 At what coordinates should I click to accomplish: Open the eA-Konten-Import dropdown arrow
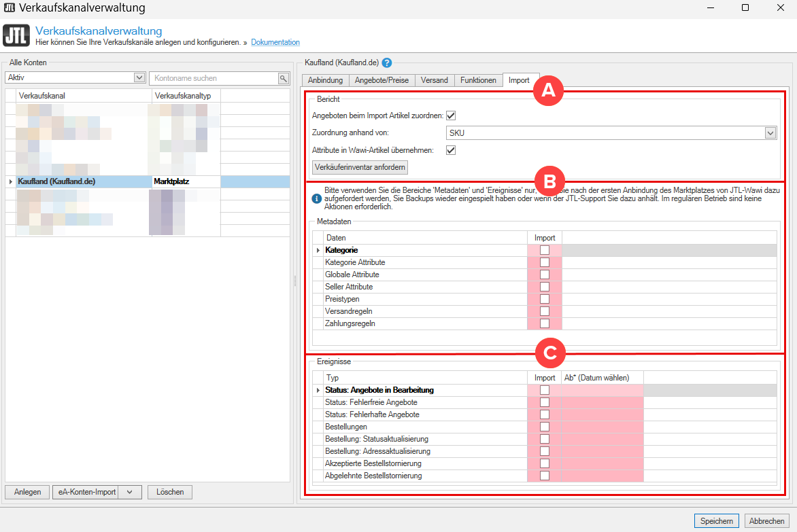click(129, 492)
